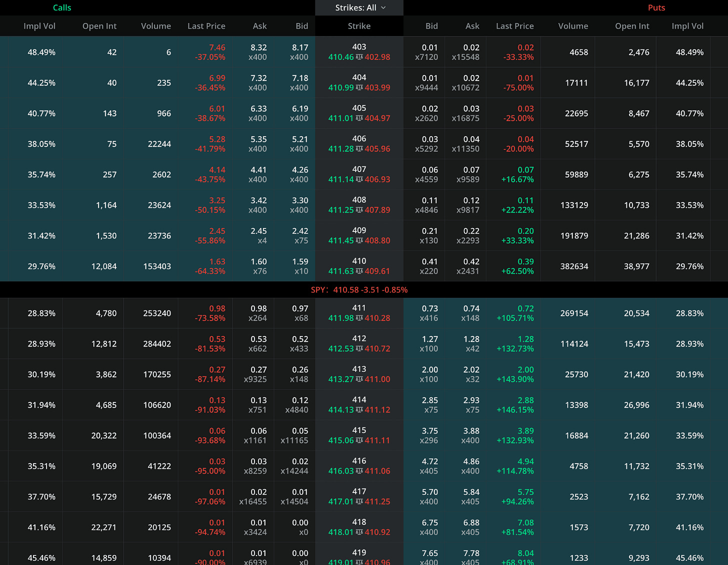Click the scale icon in strike 406 row
This screenshot has width=728, height=565.
(x=359, y=148)
